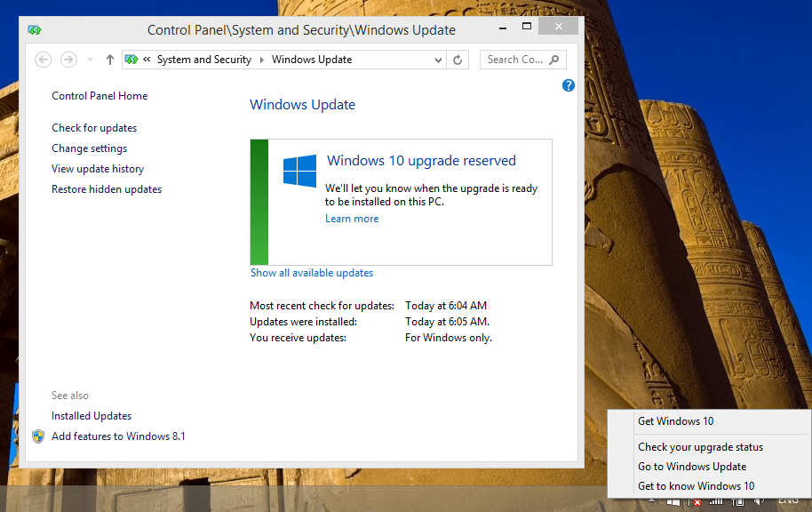The height and width of the screenshot is (512, 812).
Task: Open Installed Updates under See also
Action: point(92,416)
